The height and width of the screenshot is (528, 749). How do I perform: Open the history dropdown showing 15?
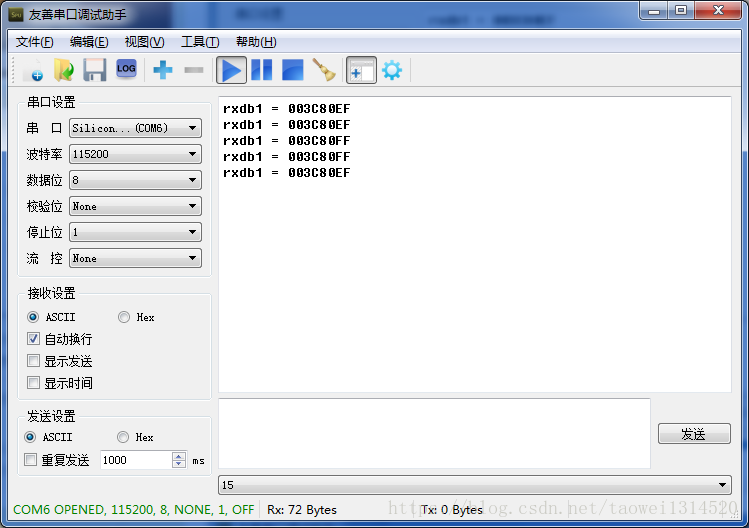[x=475, y=485]
